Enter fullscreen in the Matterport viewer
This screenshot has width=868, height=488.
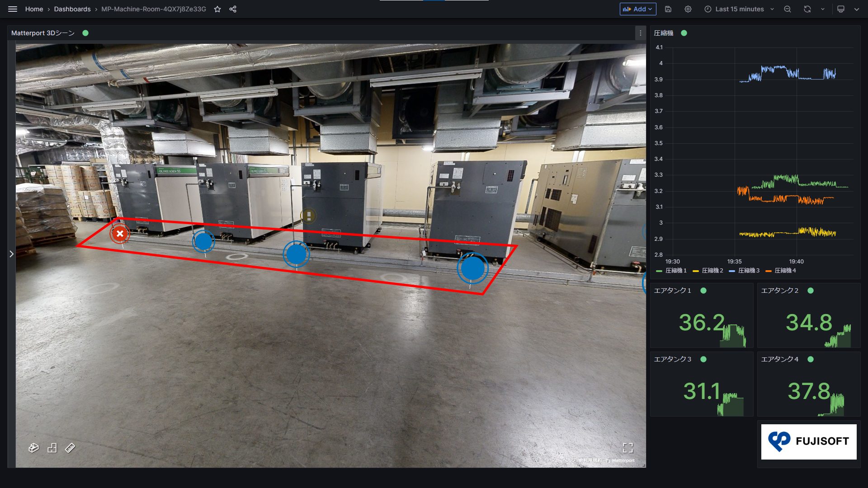point(628,448)
